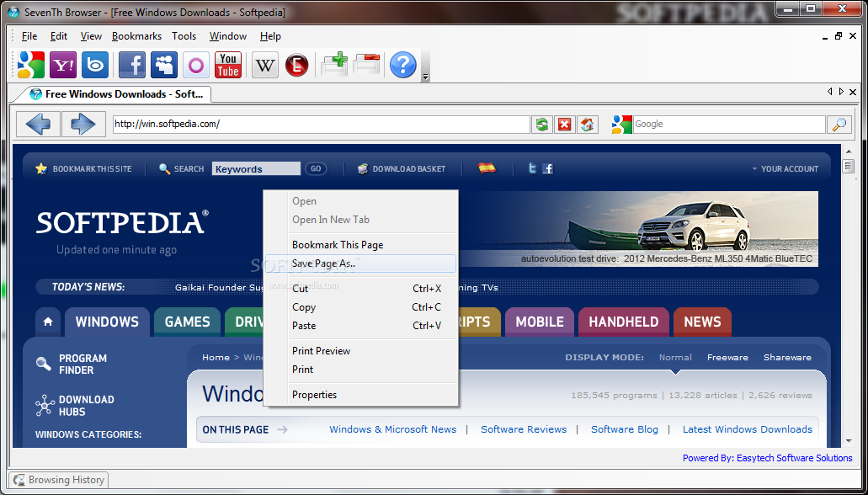Image resolution: width=868 pixels, height=495 pixels.
Task: Click the red E toolbar icon
Action: pos(296,66)
